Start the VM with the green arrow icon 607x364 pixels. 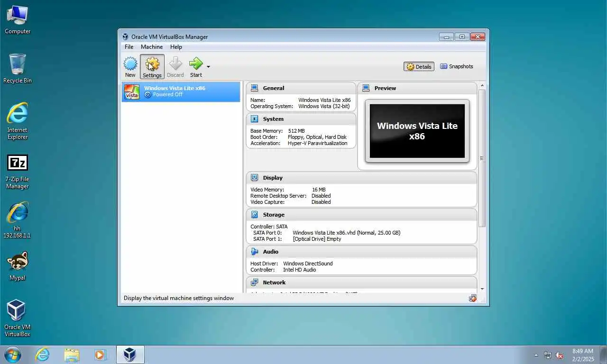coord(196,67)
